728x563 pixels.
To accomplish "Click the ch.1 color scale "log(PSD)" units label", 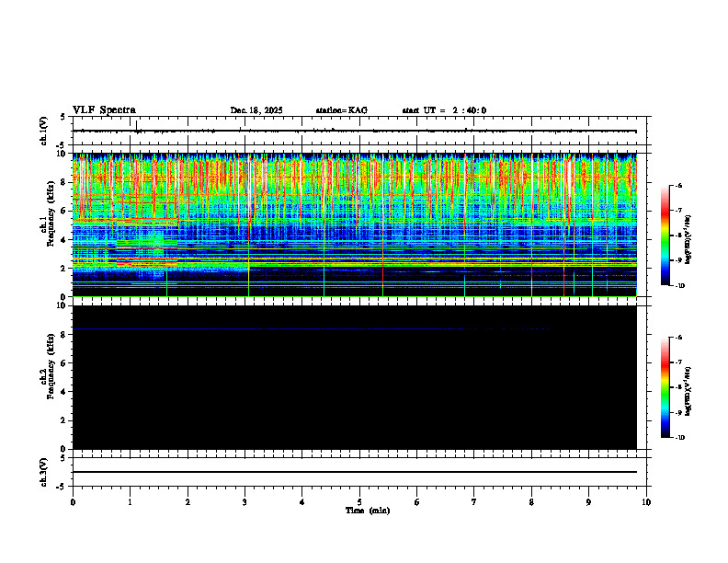I will pyautogui.click(x=688, y=240).
